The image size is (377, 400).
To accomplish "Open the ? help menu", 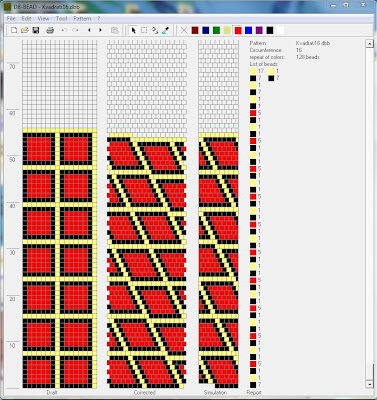I will pos(99,19).
